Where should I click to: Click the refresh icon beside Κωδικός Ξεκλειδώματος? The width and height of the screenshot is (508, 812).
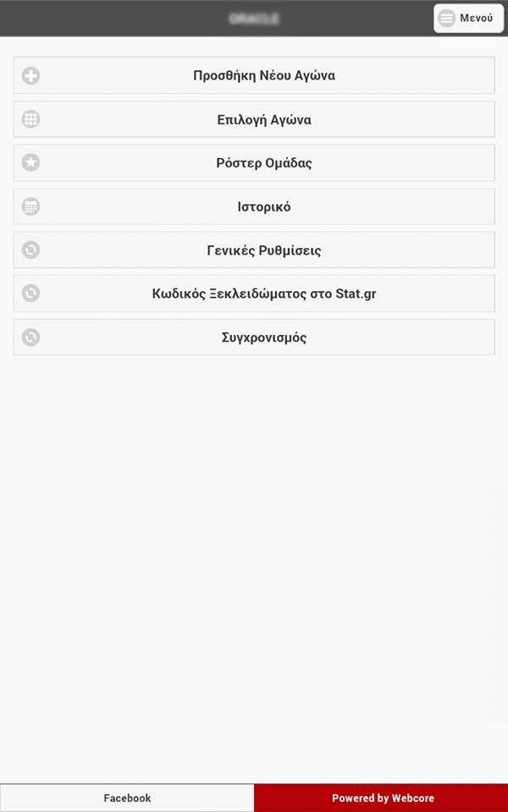coord(30,294)
